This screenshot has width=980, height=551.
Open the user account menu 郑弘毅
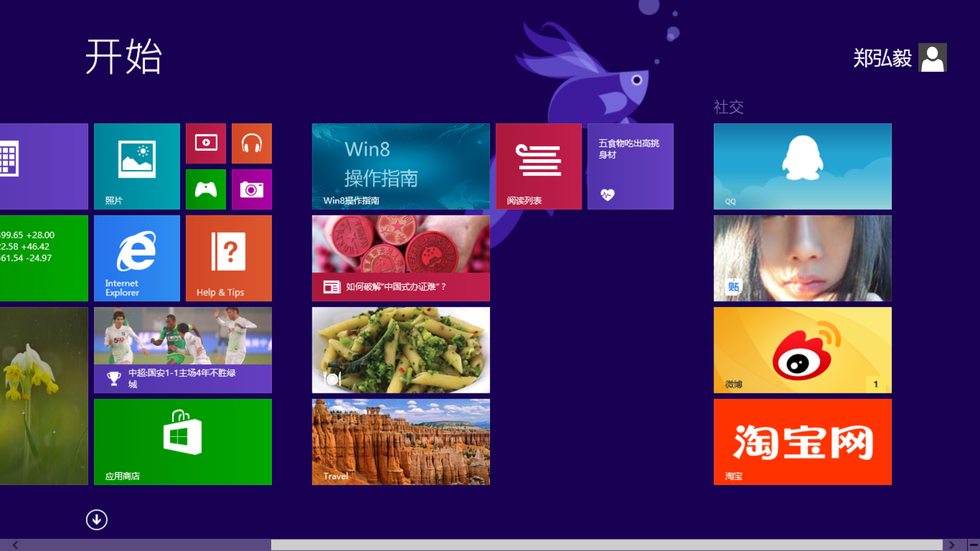(x=900, y=57)
